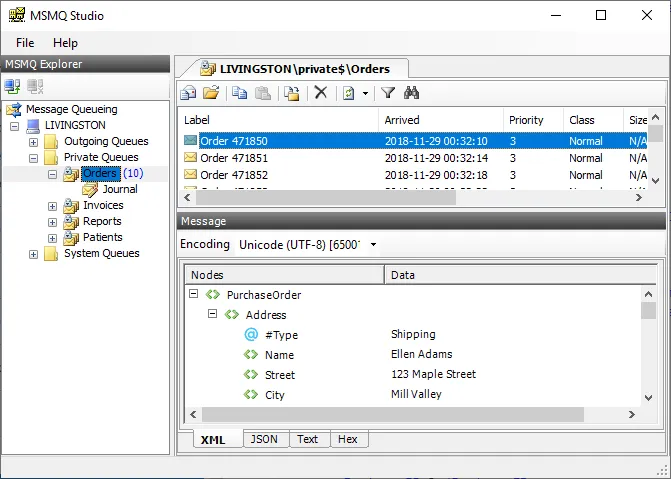Click the Paste messages toolbar icon
671x479 pixels.
pos(263,93)
